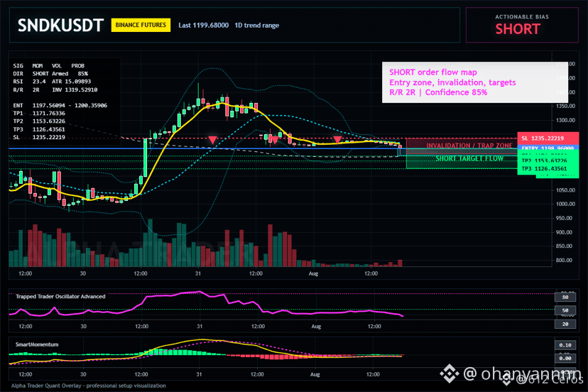Image resolution: width=588 pixels, height=392 pixels.
Task: Click the SNDKUSDT symbol title
Action: click(x=60, y=26)
